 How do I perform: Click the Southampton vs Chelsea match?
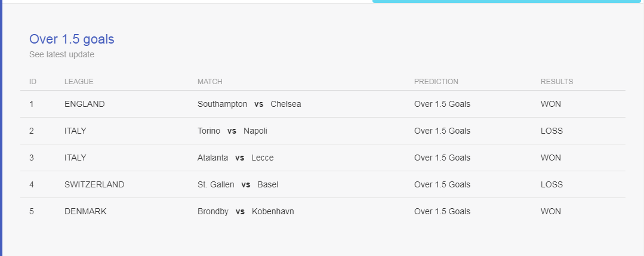[249, 104]
